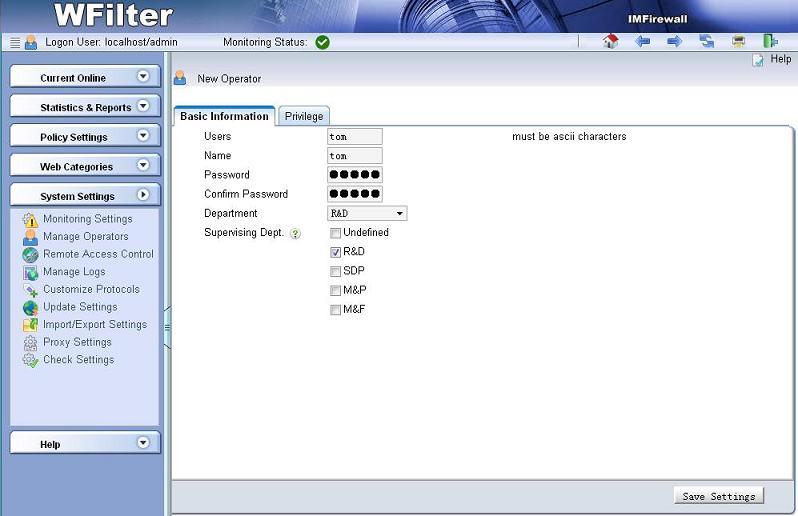Image resolution: width=798 pixels, height=516 pixels.
Task: Open the Help link at top right
Action: coord(781,59)
